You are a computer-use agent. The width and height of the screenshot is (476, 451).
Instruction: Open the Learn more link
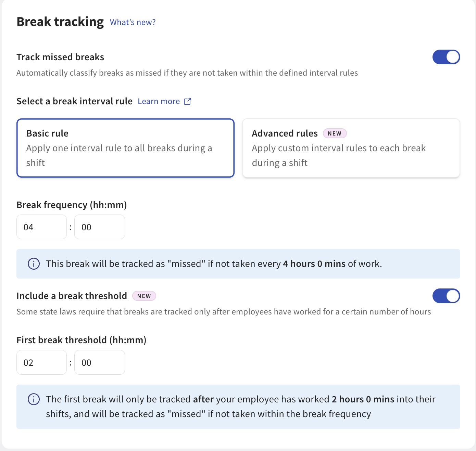tap(159, 101)
